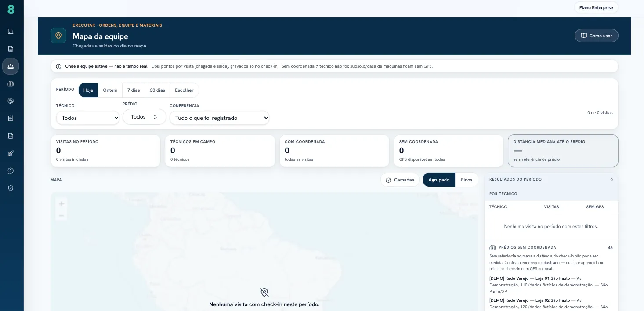Viewport: 644px width, 311px height.
Task: Click the Executar breadcrumb text in header
Action: (x=117, y=25)
